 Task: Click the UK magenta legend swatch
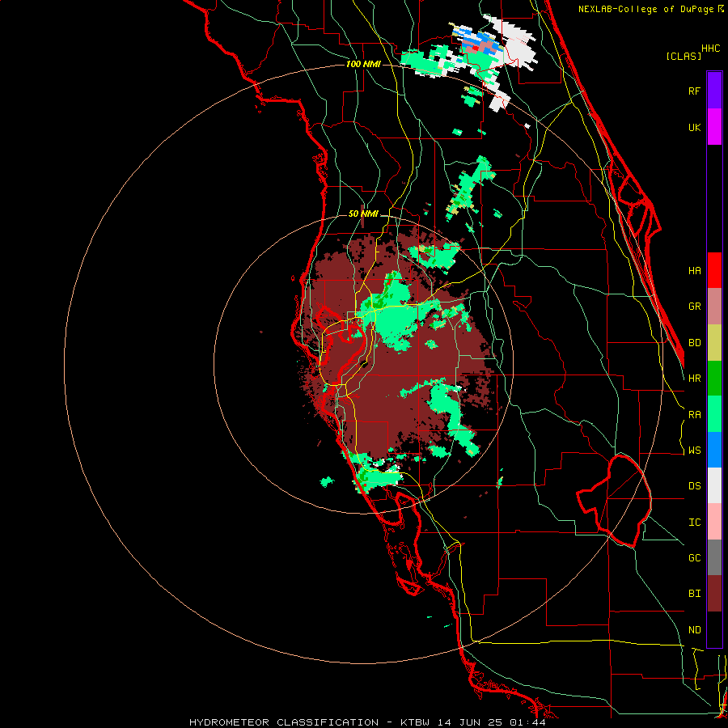coord(714,126)
